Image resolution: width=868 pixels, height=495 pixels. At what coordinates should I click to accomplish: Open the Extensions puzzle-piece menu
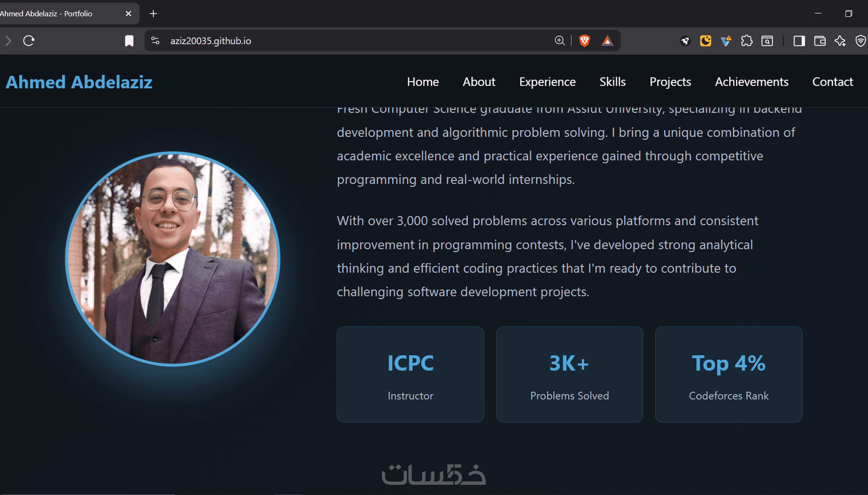tap(746, 41)
